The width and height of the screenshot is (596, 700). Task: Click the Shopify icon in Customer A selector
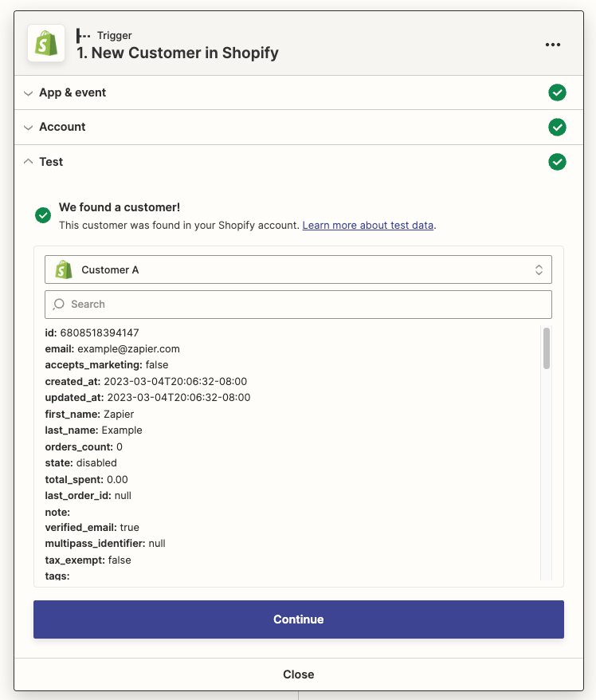coord(64,269)
